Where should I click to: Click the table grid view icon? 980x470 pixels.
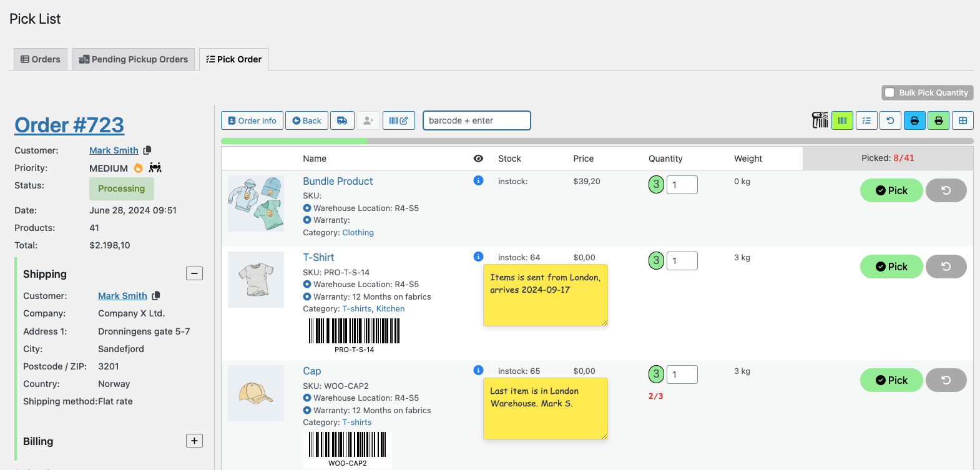click(963, 120)
